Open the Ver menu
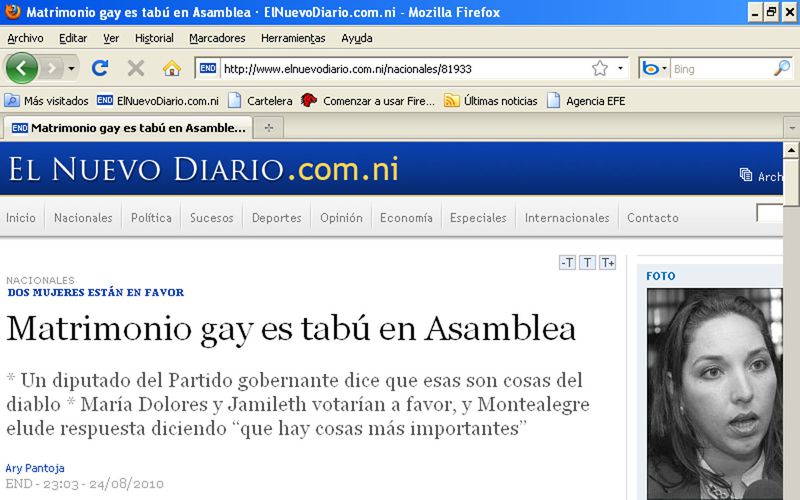Image resolution: width=800 pixels, height=500 pixels. (x=111, y=38)
